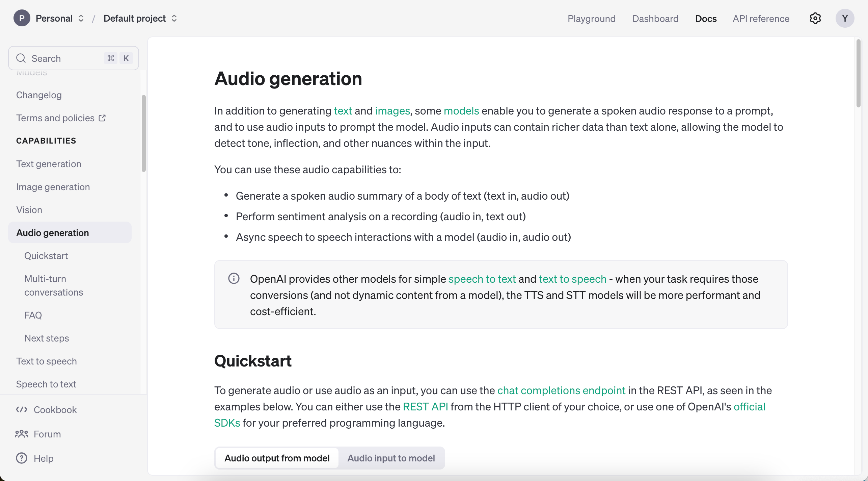
Task: Select Speech to text in the sidebar
Action: tap(46, 384)
